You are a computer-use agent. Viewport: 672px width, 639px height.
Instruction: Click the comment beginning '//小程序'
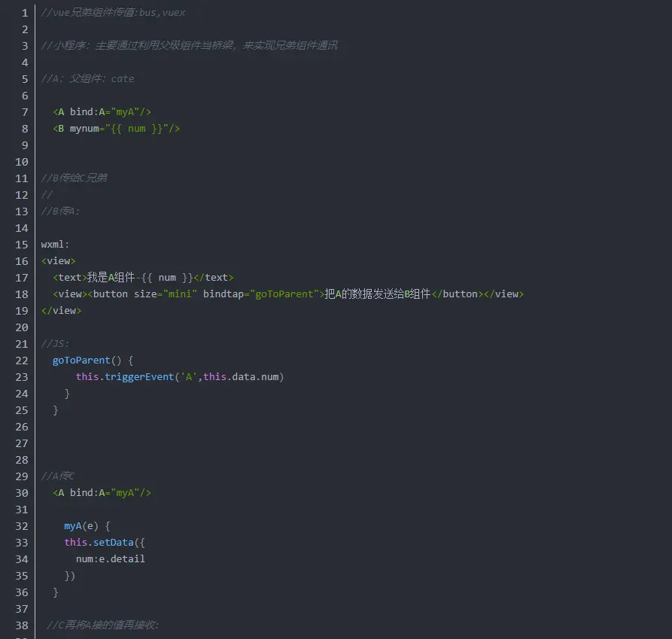click(190, 46)
